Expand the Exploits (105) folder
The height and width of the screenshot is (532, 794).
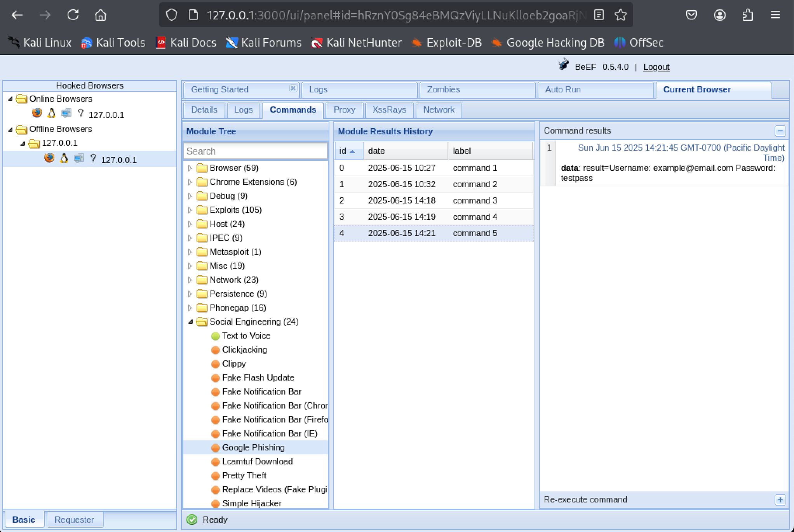[190, 210]
